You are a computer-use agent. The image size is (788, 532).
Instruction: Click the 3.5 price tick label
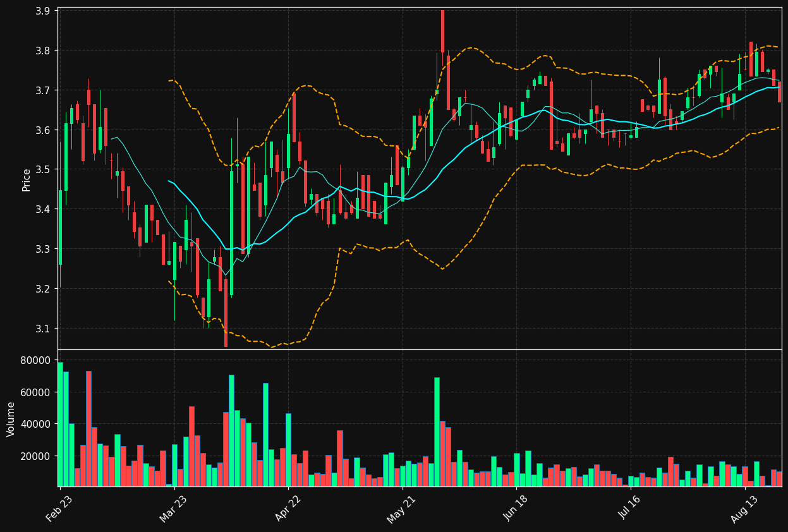[44, 169]
